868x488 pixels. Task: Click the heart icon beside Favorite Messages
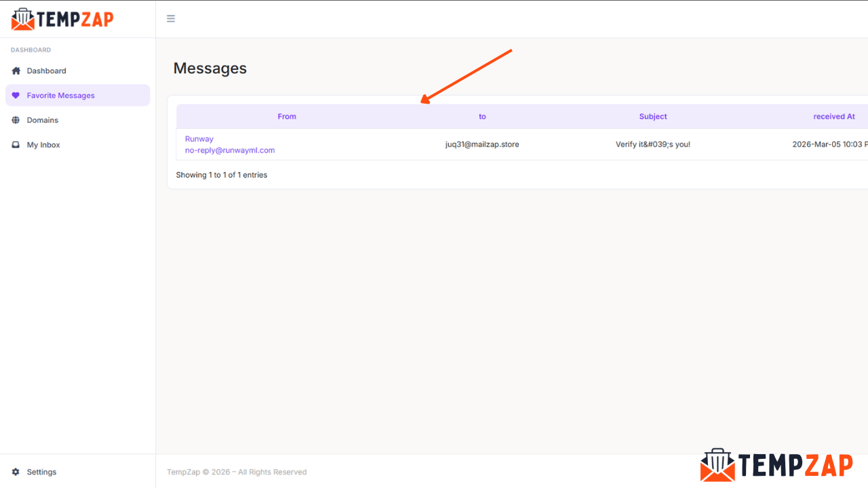(16, 95)
